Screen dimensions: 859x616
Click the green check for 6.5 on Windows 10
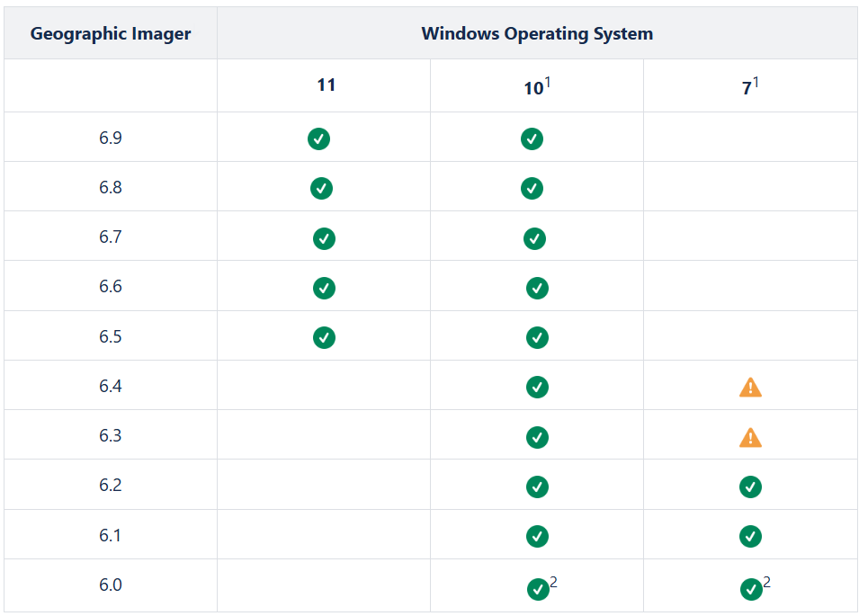[537, 338]
